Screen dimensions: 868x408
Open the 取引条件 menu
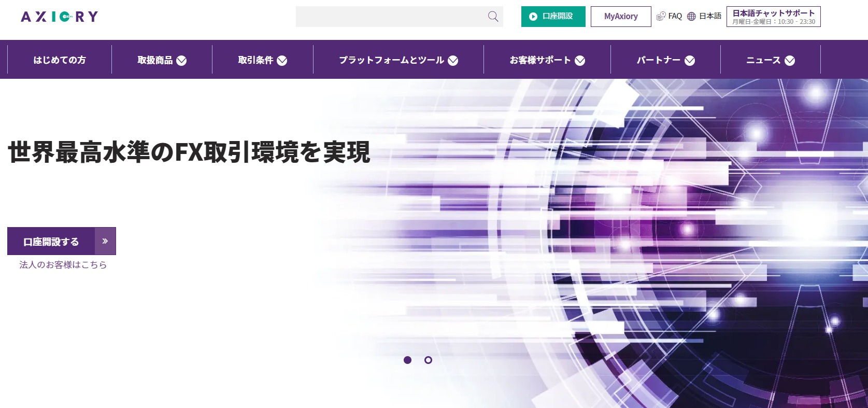tap(255, 60)
